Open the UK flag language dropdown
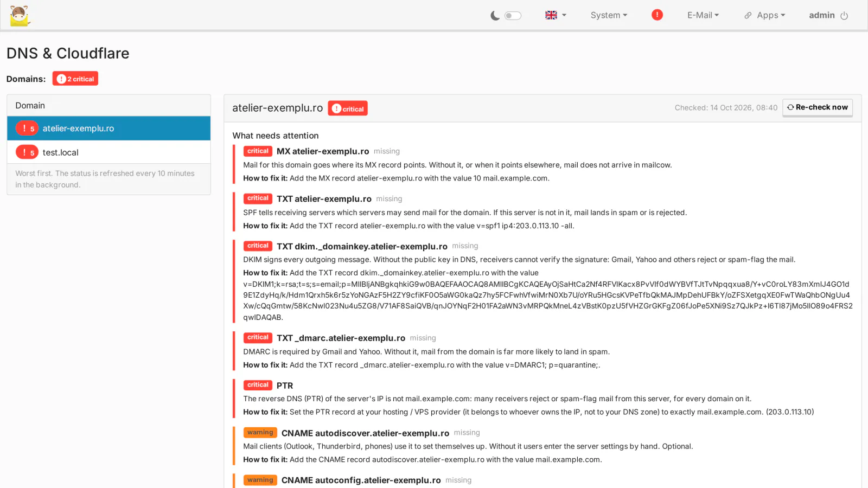This screenshot has width=868, height=488. (556, 15)
